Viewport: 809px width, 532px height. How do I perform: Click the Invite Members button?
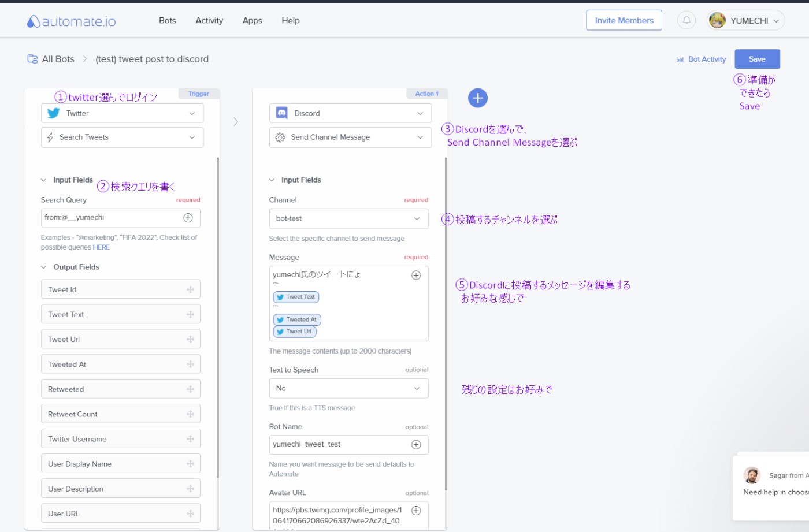pyautogui.click(x=624, y=20)
